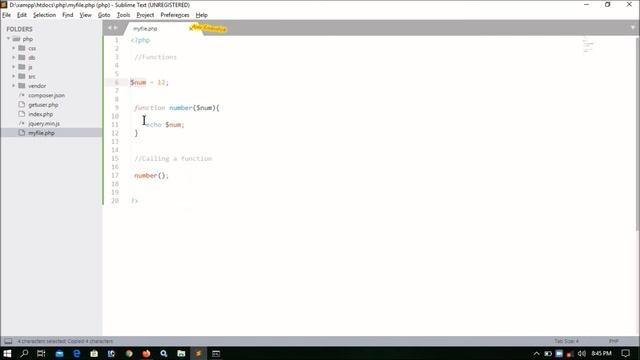Open jquery.min.js in the sidebar
The height and width of the screenshot is (360, 640).
[44, 123]
